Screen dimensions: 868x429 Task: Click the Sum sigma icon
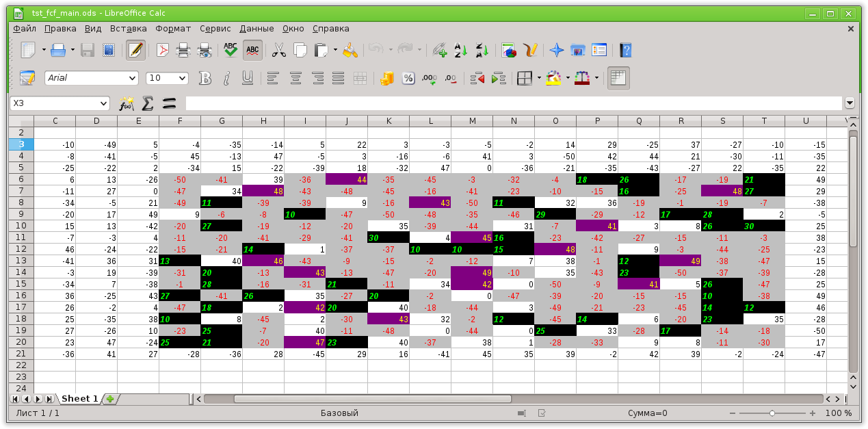[x=147, y=103]
